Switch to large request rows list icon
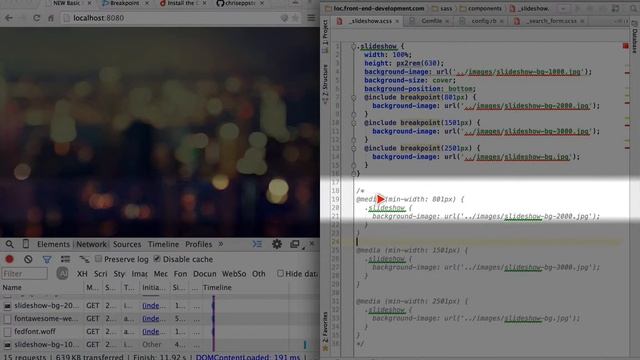 point(65,259)
